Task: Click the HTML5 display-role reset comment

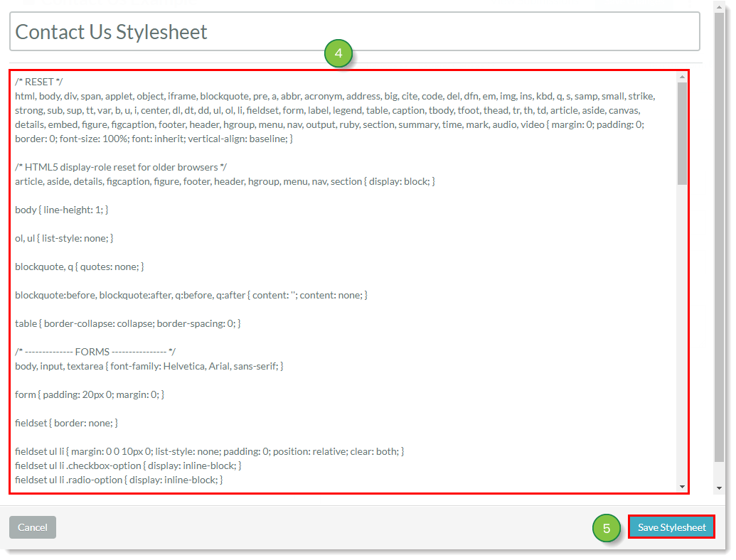Action: [121, 168]
